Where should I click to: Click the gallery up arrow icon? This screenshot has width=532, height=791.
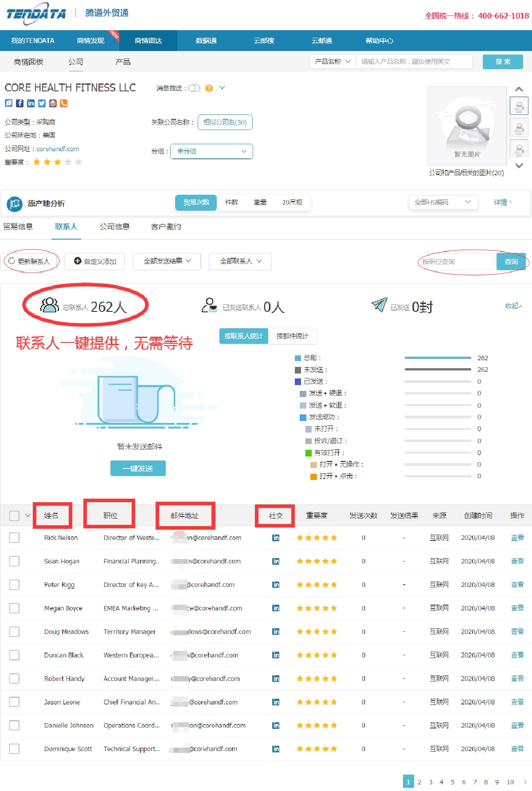[x=519, y=89]
